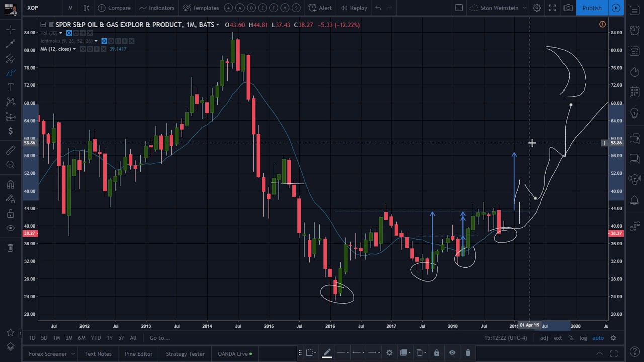The width and height of the screenshot is (644, 362).
Task: Remove drawings with left sidebar trash icon
Action: (10, 247)
